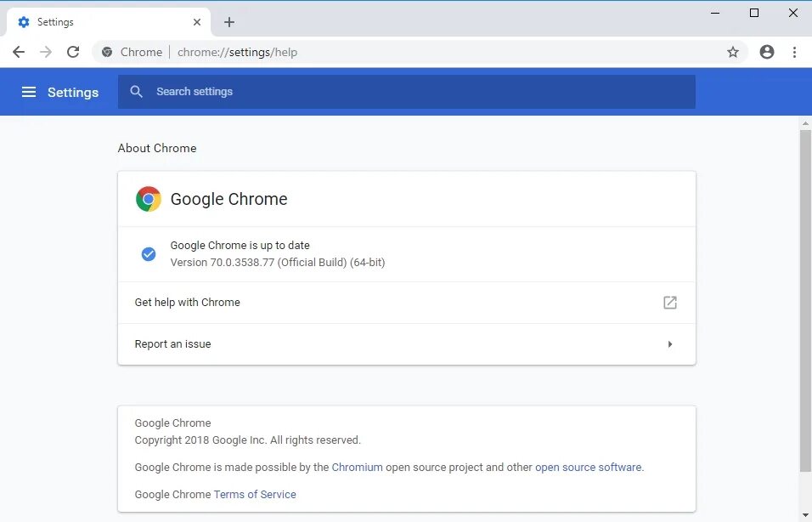Screen dimensions: 812x522
Task: Click the Search settings input field
Action: click(416, 92)
